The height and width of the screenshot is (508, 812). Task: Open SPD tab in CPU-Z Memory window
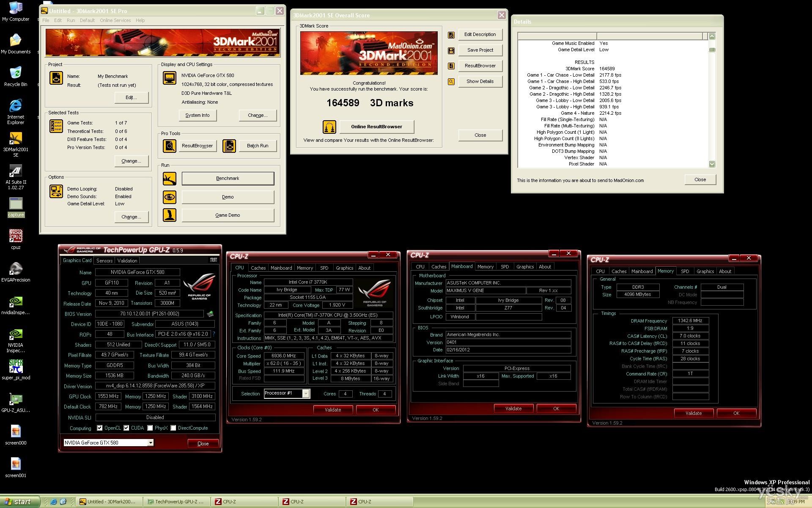click(x=685, y=271)
